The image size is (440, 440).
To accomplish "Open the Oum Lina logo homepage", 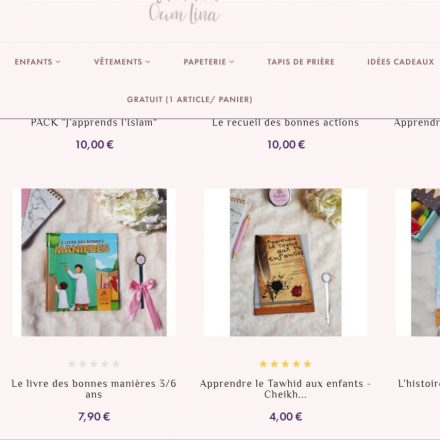I will (184, 13).
